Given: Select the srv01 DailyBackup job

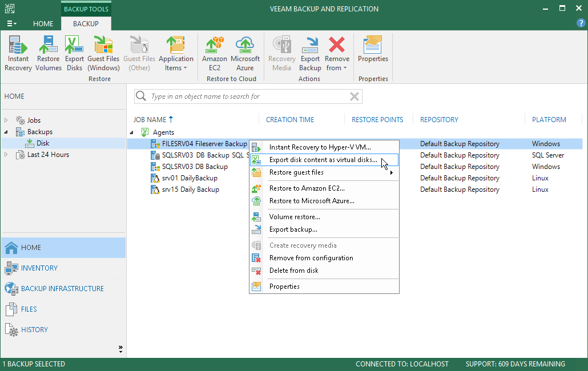Looking at the screenshot, I should pyautogui.click(x=190, y=178).
